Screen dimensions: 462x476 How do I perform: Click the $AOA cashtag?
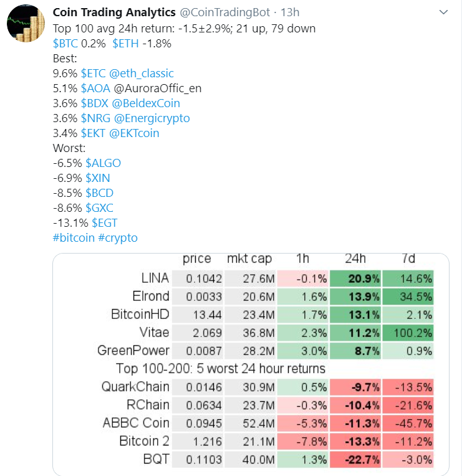coord(95,88)
